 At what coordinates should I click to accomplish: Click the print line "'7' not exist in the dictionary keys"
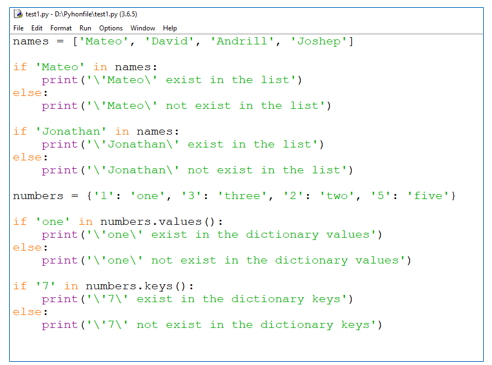pyautogui.click(x=212, y=325)
